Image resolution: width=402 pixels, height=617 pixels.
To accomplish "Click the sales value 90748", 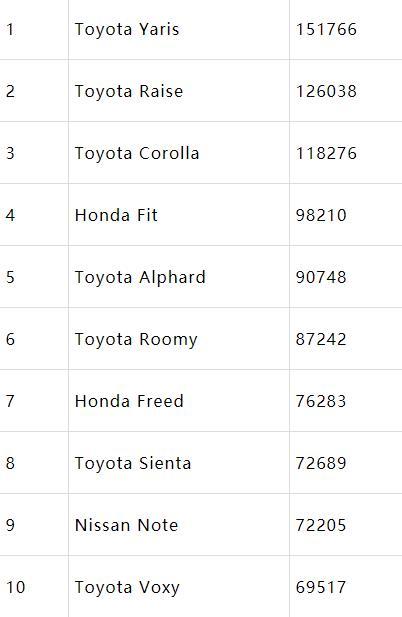I will 321,277.
